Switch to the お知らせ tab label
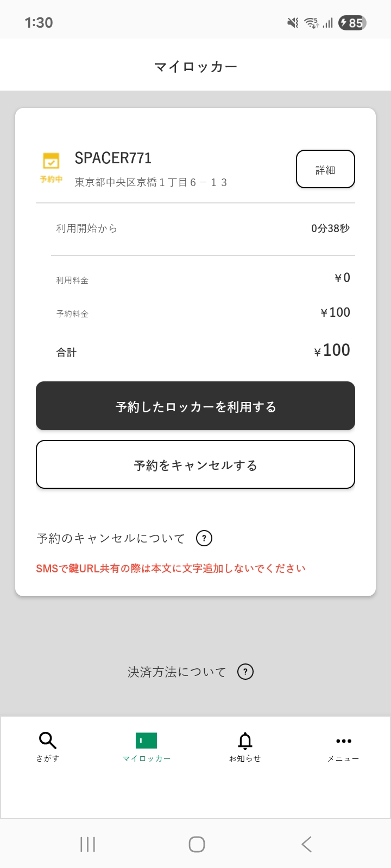This screenshot has height=868, width=391. pyautogui.click(x=245, y=758)
